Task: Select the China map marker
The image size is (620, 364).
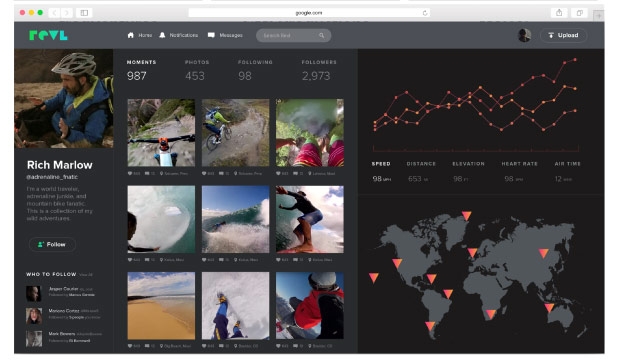Action: pyautogui.click(x=544, y=253)
